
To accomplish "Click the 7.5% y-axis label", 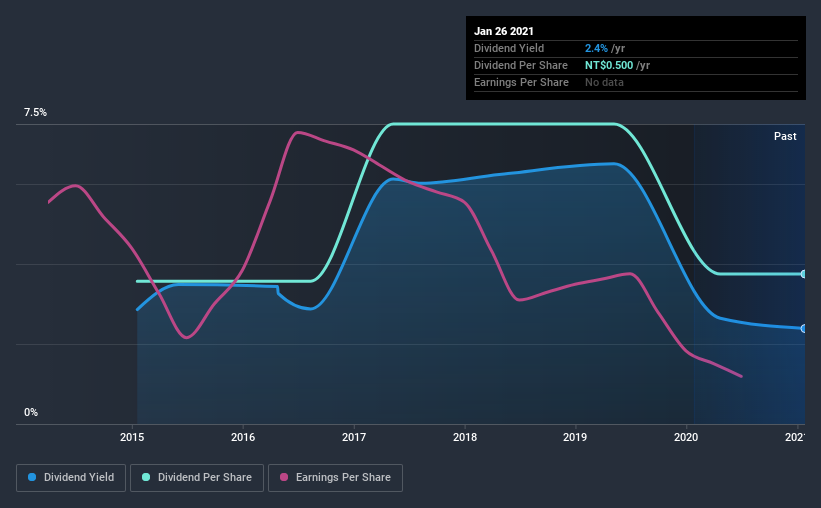I will 35,113.
